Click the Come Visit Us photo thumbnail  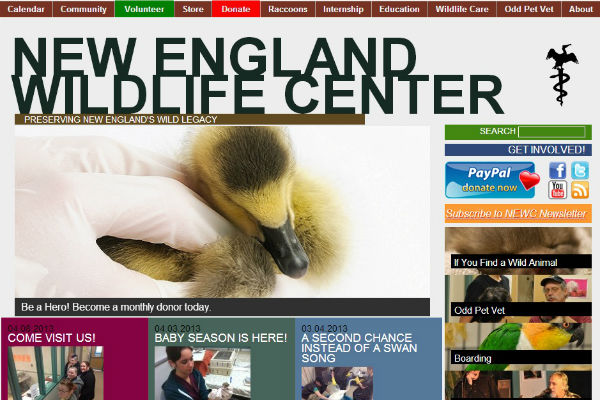(55, 373)
